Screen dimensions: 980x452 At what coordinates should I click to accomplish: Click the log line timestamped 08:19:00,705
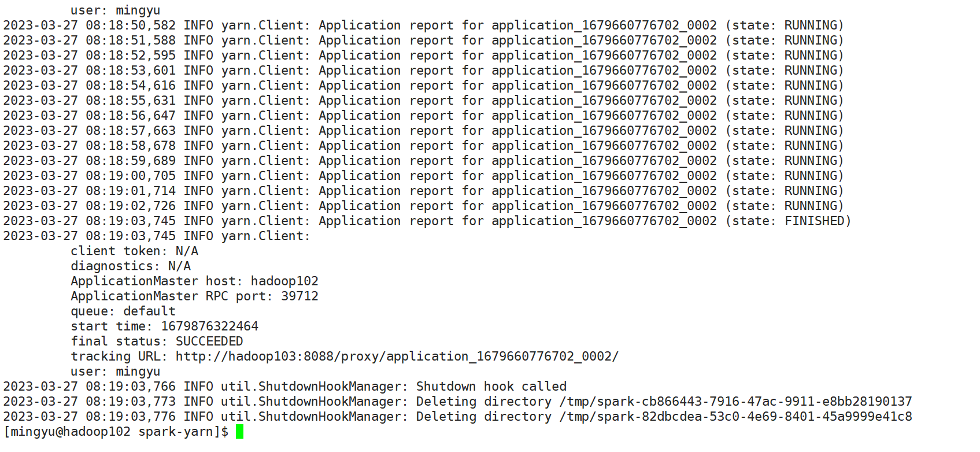coord(423,176)
